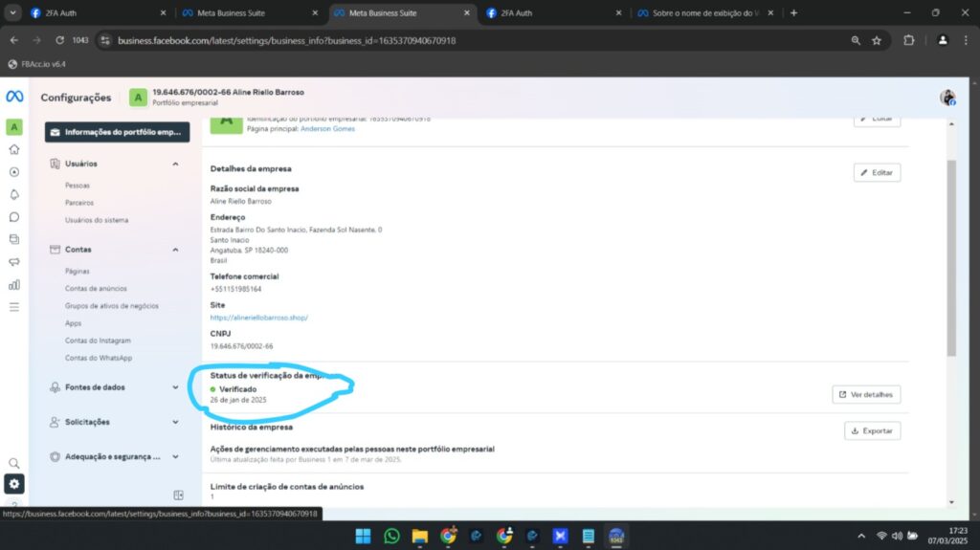This screenshot has height=550, width=980.
Task: Select Informações do portfólio empresarial
Action: coord(117,132)
